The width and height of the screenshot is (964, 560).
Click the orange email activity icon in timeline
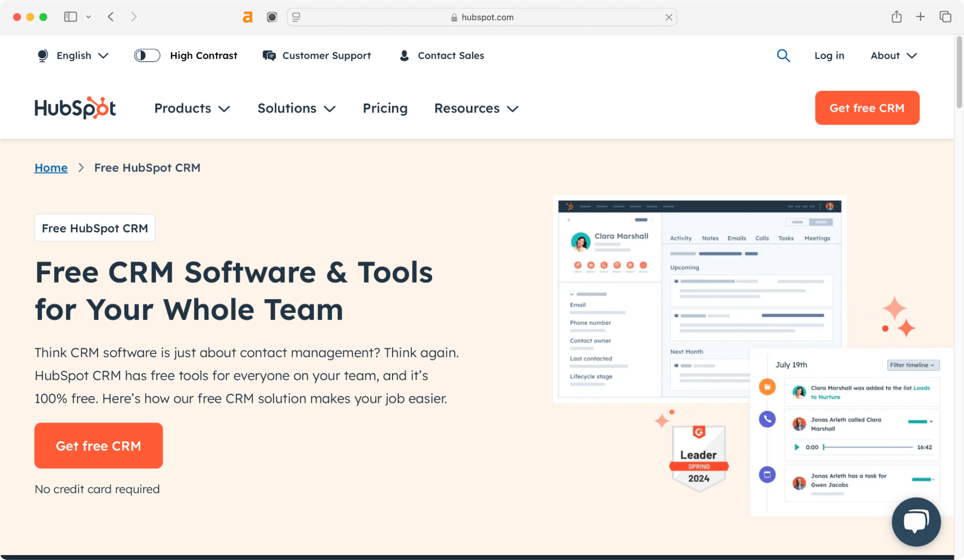click(x=767, y=387)
